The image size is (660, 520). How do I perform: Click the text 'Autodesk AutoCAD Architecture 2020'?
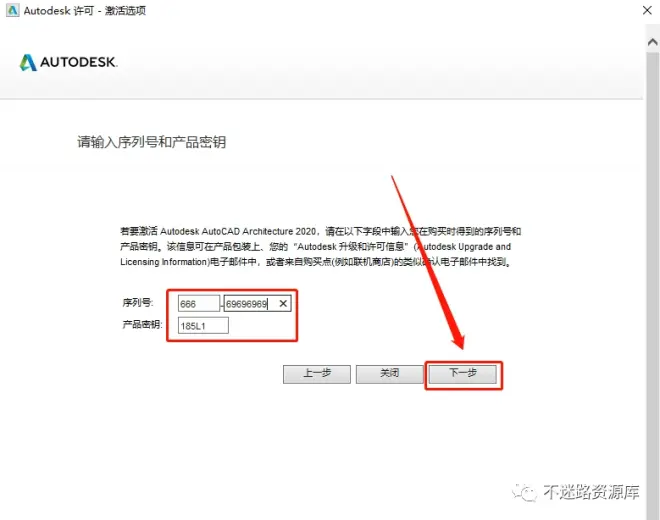point(238,231)
